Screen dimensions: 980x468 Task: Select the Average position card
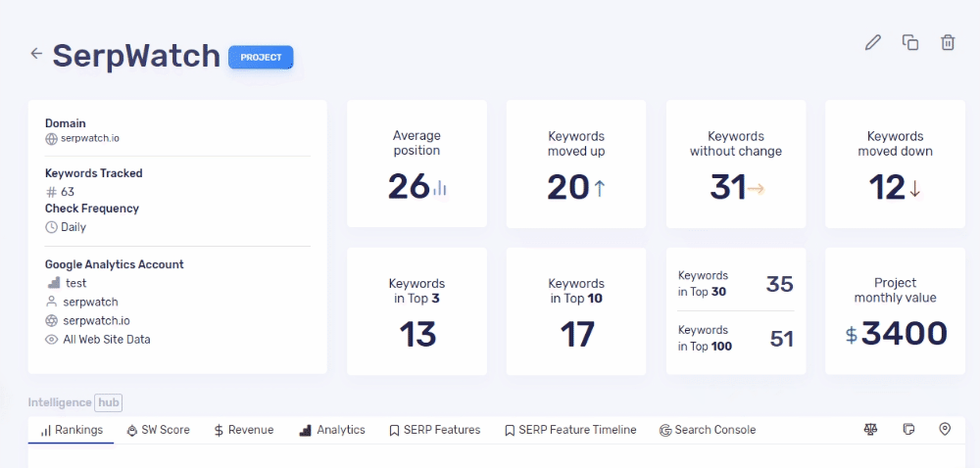pyautogui.click(x=416, y=164)
